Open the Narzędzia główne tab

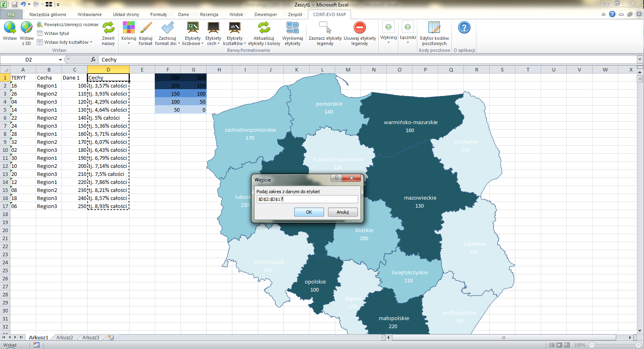[x=48, y=14]
